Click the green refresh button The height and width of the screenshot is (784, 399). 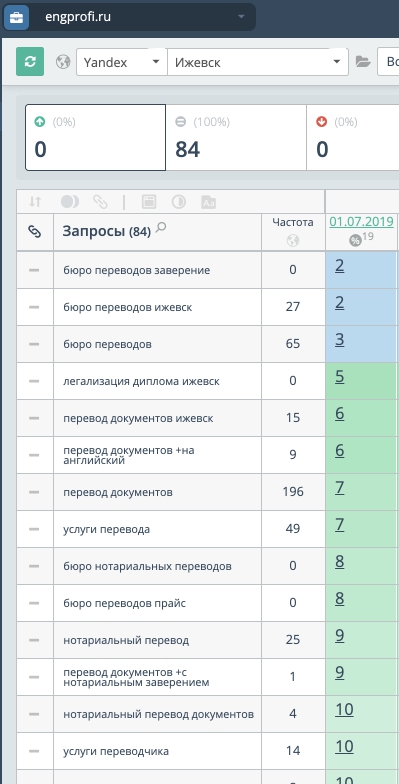[30, 62]
